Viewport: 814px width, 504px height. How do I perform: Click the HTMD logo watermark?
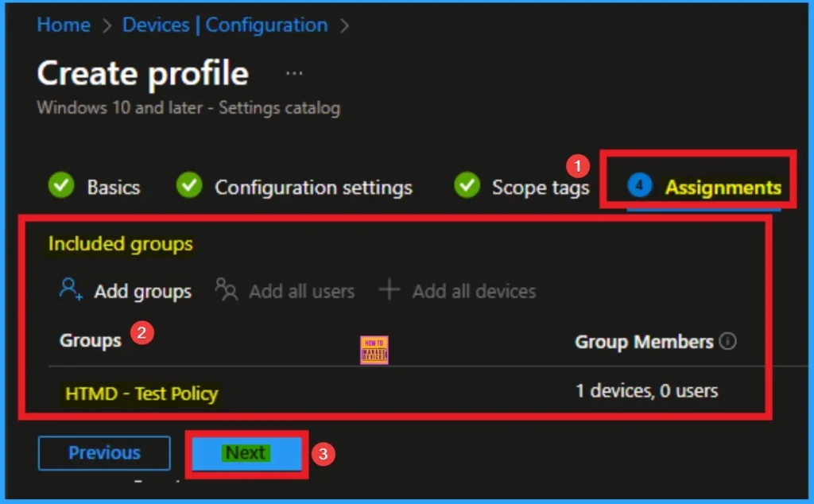pyautogui.click(x=374, y=349)
